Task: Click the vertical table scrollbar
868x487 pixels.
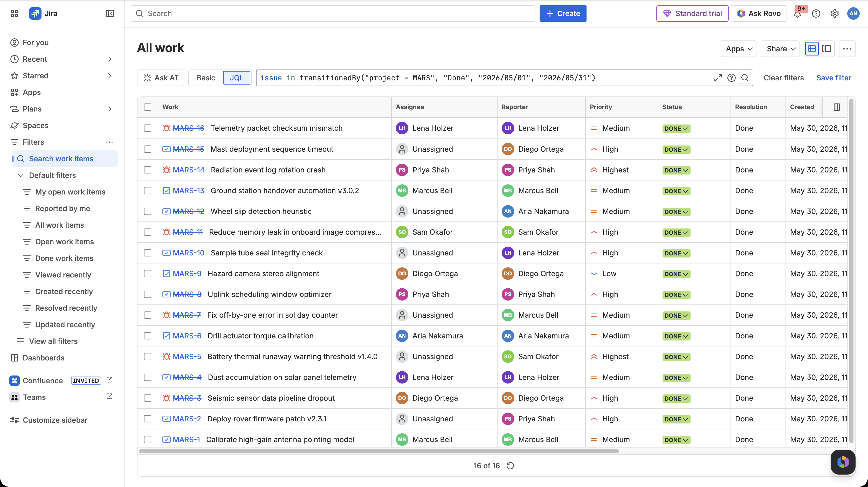Action: [x=851, y=271]
